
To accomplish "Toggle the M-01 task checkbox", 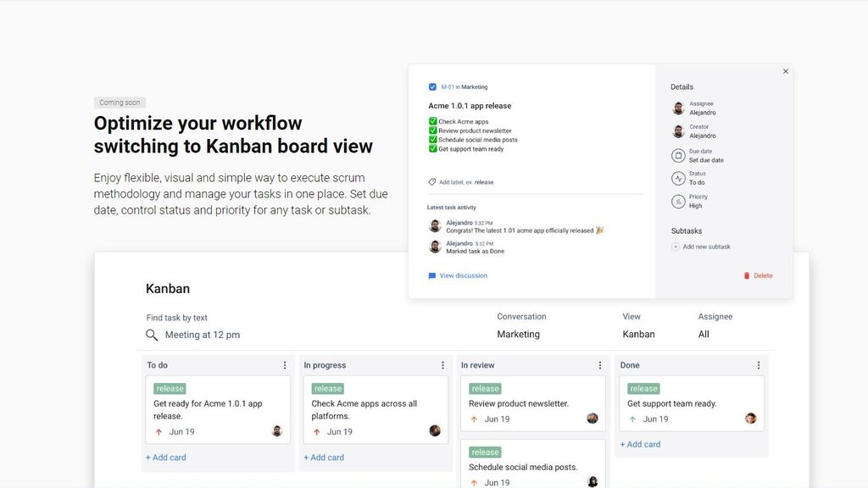I will coord(432,87).
